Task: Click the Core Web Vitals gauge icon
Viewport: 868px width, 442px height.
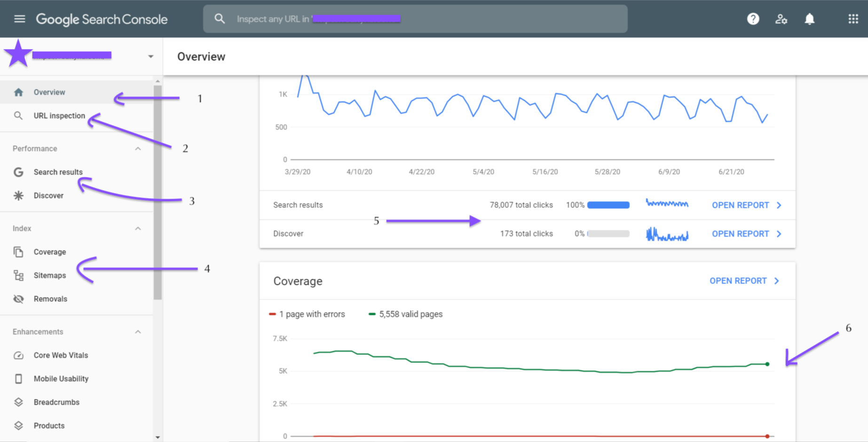Action: [18, 355]
